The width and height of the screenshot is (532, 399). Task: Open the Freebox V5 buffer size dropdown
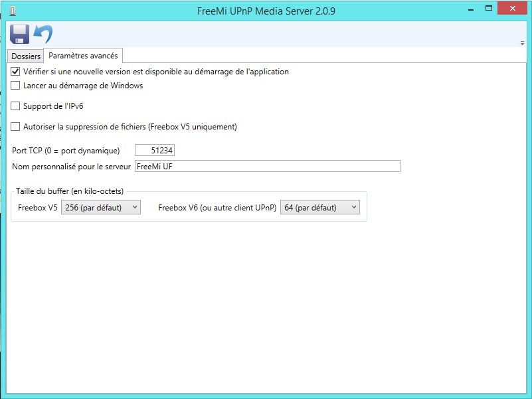(x=101, y=207)
